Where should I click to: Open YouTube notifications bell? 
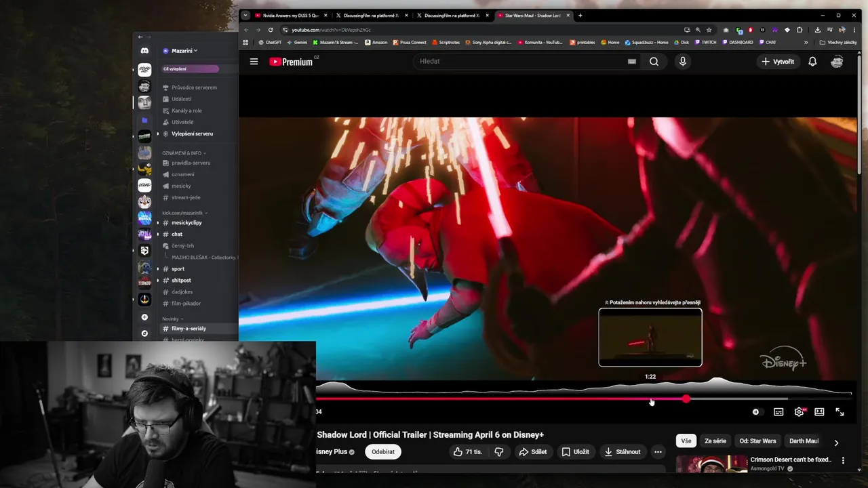pyautogui.click(x=812, y=62)
